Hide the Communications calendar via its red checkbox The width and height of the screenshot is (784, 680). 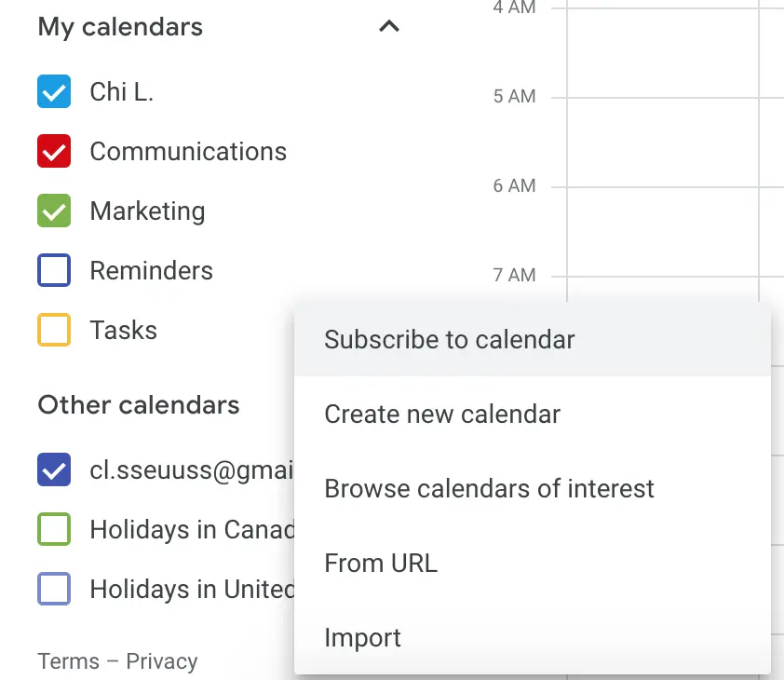point(54,152)
